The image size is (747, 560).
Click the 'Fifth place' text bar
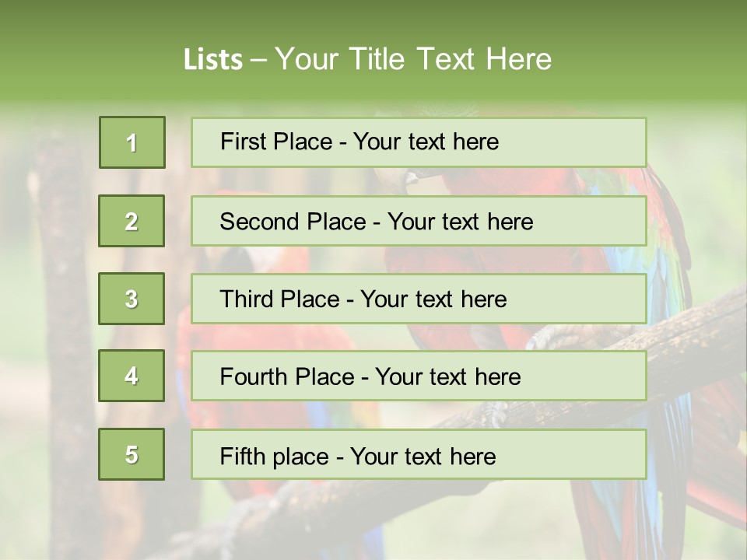pos(419,454)
